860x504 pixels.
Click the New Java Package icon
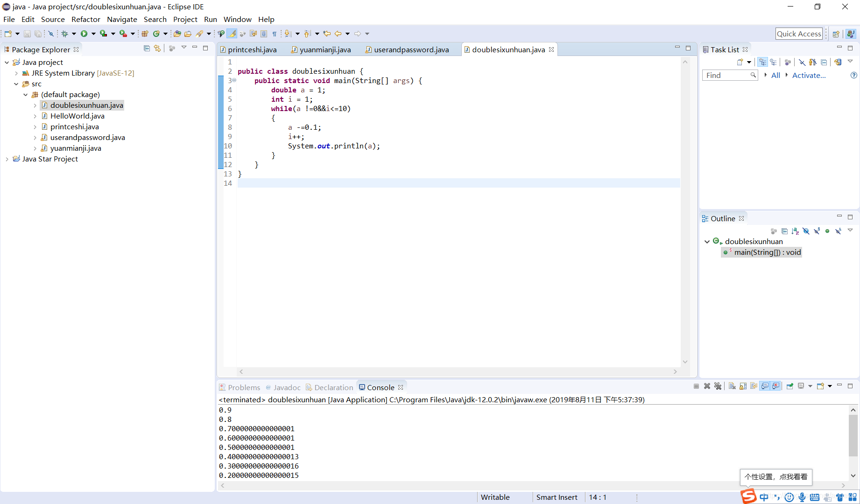145,34
